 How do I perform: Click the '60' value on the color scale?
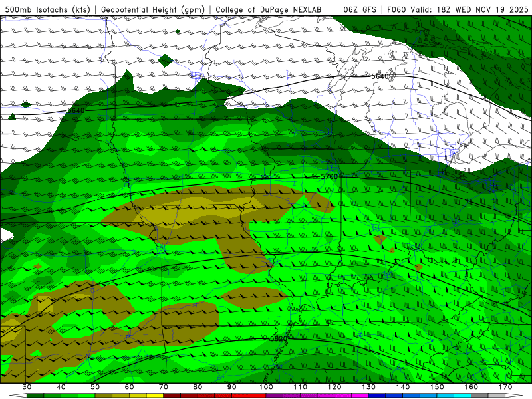(x=129, y=387)
